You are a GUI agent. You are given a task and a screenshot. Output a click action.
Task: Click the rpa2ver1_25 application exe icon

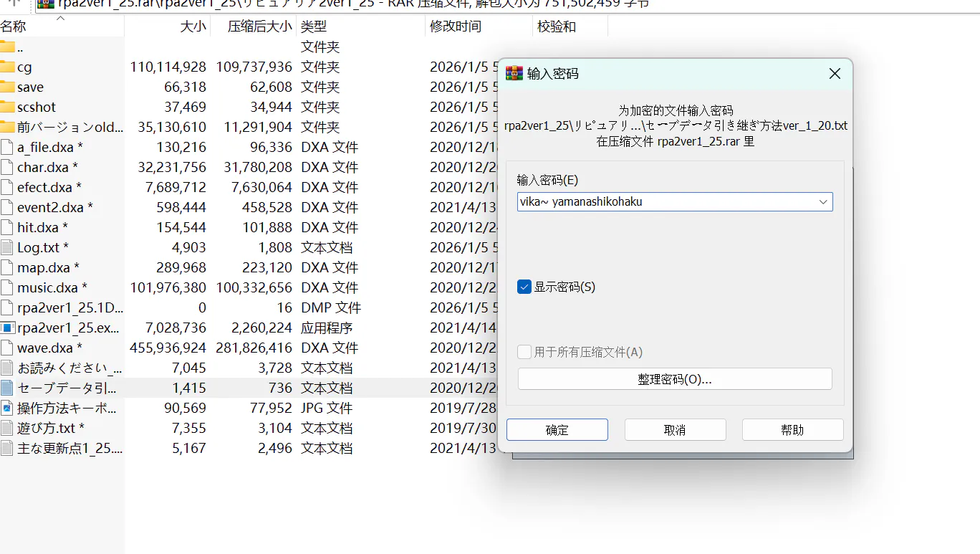7,328
